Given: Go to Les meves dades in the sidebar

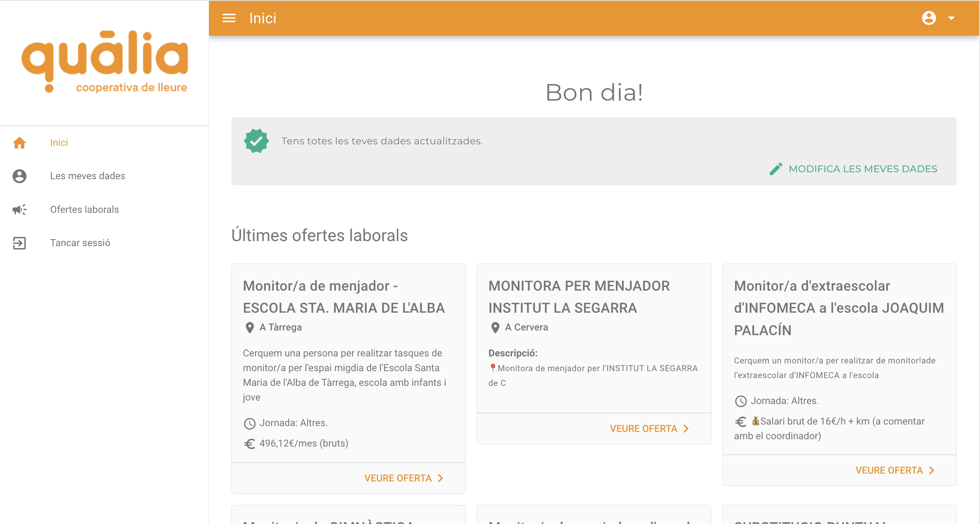Looking at the screenshot, I should (87, 176).
